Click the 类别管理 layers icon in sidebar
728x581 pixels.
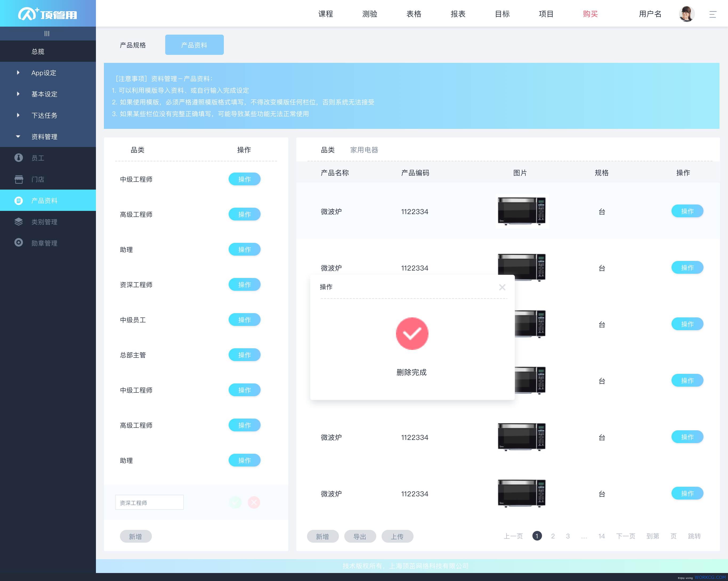19,222
